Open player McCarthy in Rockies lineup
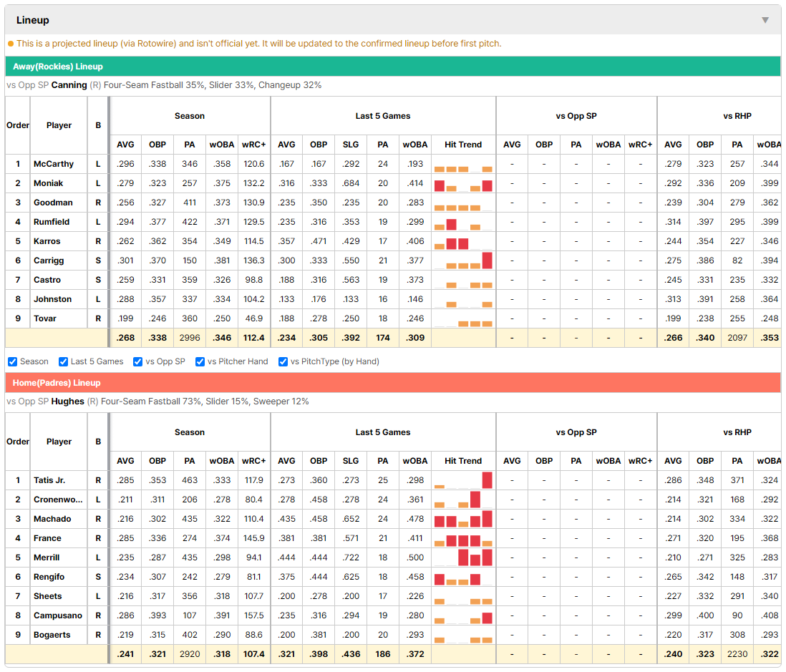The image size is (786, 672). [53, 164]
